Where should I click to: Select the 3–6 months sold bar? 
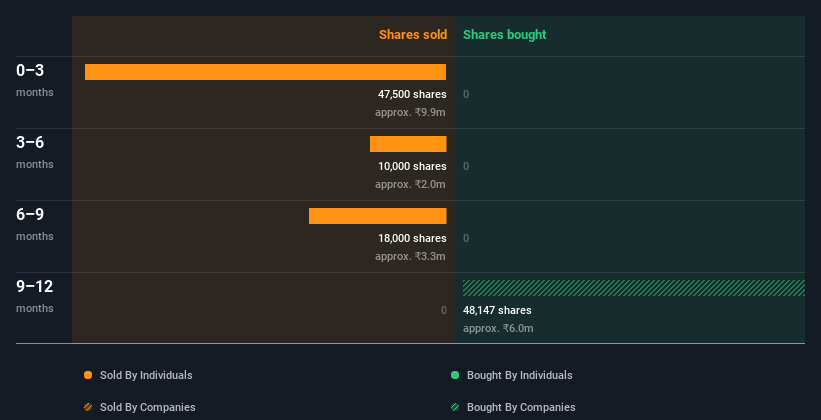(408, 144)
